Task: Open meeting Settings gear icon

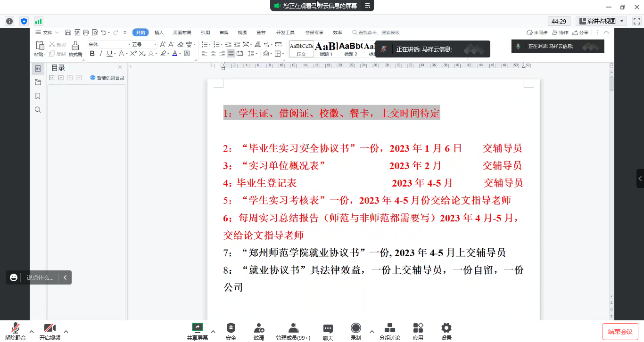Action: (x=446, y=328)
